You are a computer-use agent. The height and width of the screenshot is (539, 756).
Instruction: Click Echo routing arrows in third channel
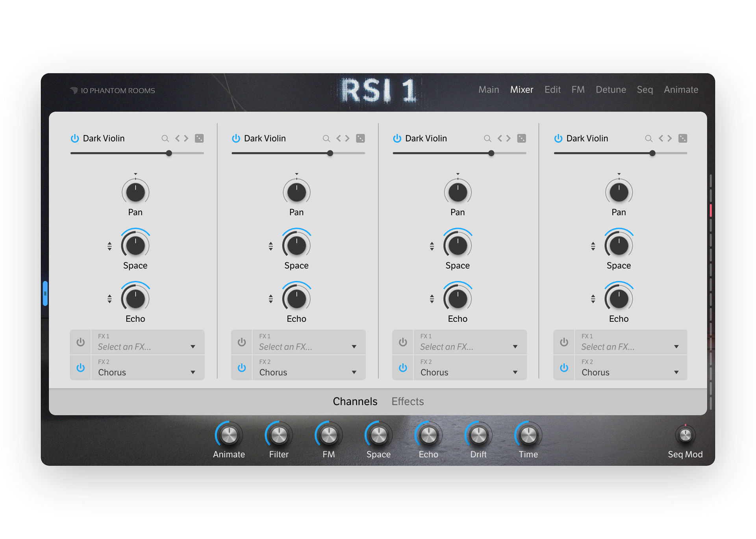click(x=432, y=299)
